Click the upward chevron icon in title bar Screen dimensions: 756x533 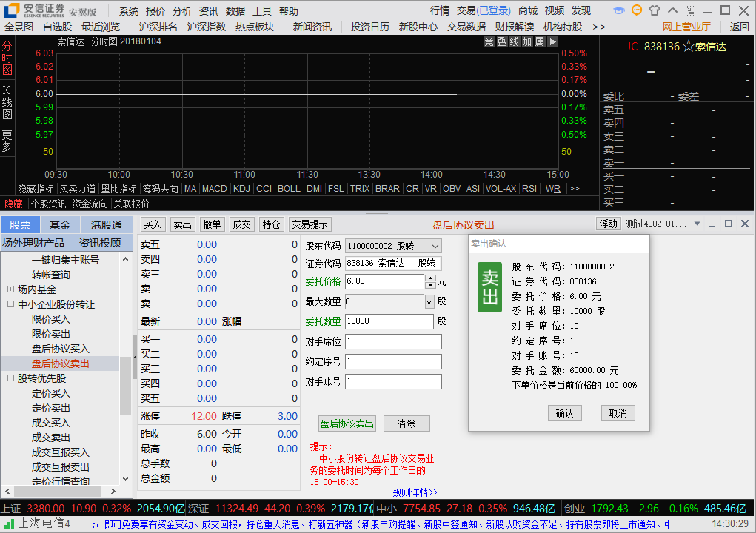point(672,10)
